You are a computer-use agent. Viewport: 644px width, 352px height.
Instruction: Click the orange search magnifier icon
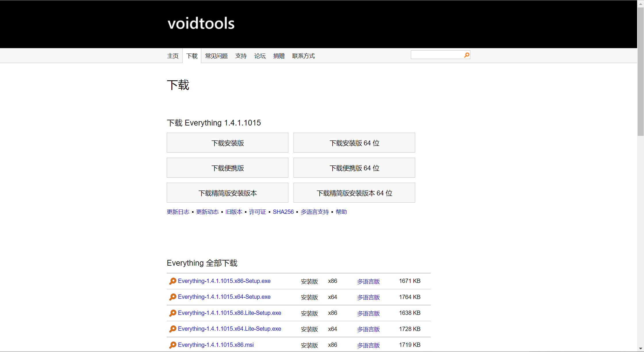(x=466, y=55)
